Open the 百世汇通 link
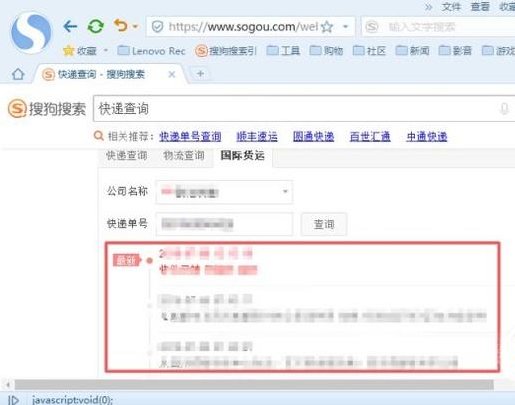Viewport: 515px width, 405px height. pos(370,136)
